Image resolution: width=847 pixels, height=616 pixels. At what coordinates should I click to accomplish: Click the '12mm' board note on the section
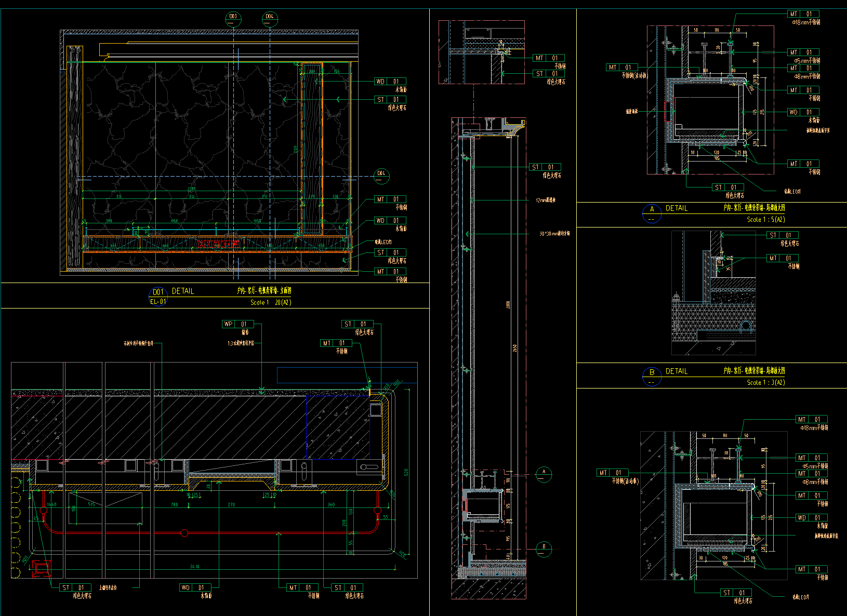(546, 200)
